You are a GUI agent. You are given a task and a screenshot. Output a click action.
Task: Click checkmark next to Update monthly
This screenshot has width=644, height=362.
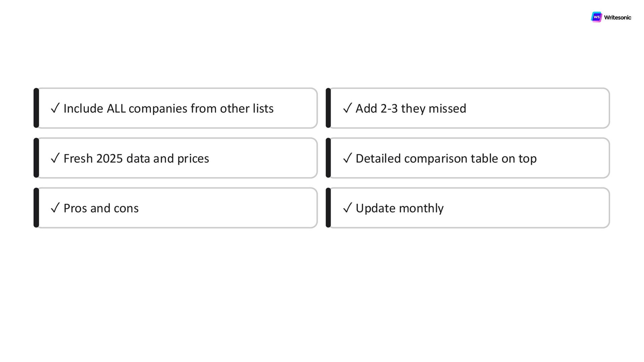[347, 208]
